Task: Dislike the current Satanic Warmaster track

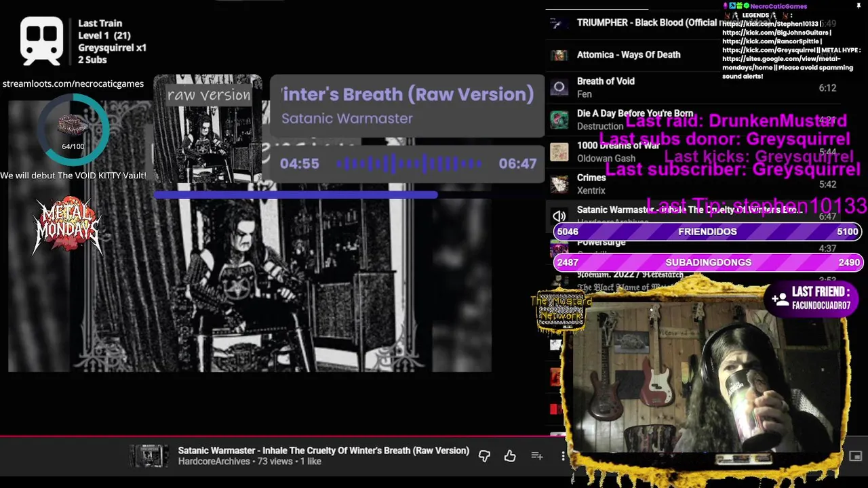Action: pos(484,456)
